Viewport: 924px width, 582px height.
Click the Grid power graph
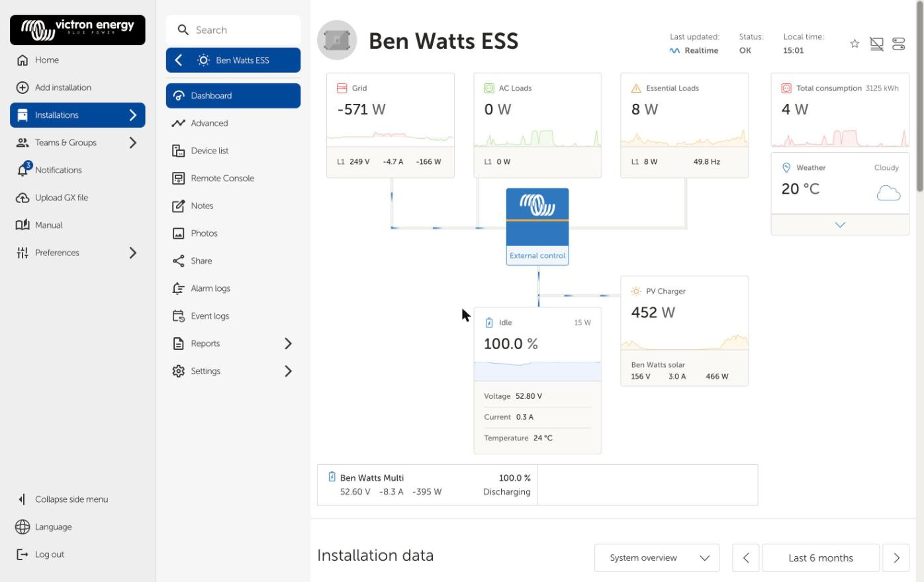(x=391, y=137)
